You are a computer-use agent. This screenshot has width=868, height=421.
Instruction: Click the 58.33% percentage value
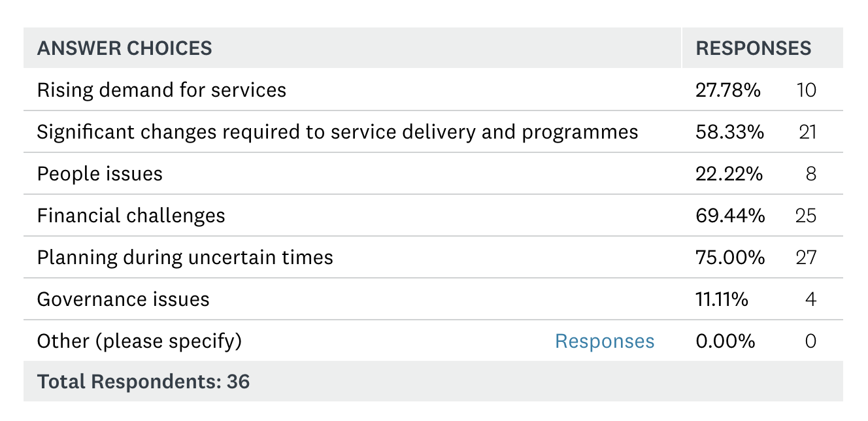coord(730,131)
